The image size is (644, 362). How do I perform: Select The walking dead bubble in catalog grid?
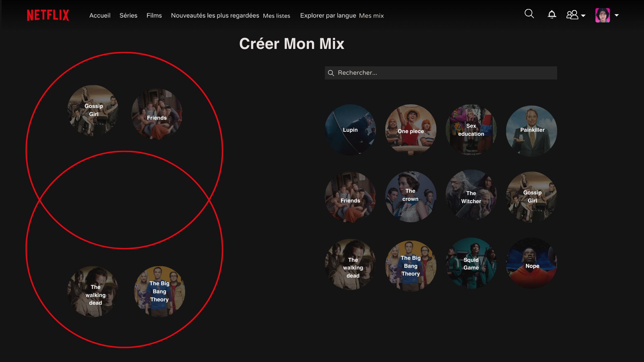(350, 264)
